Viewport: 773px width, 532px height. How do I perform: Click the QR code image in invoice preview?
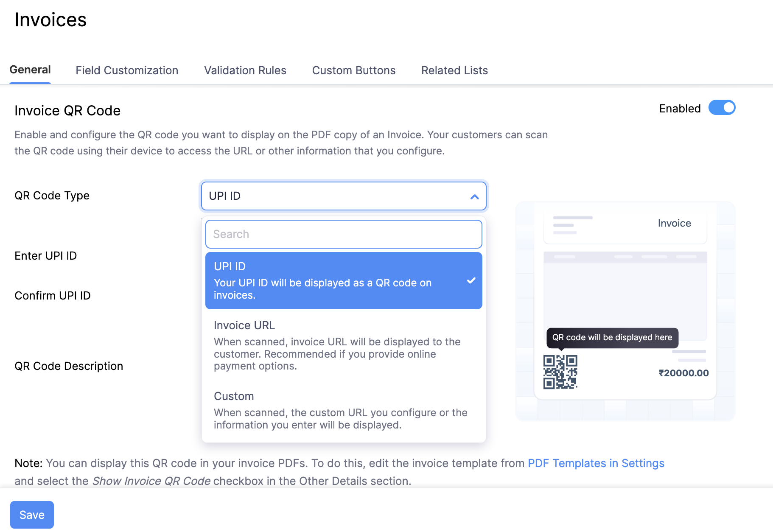pos(560,372)
